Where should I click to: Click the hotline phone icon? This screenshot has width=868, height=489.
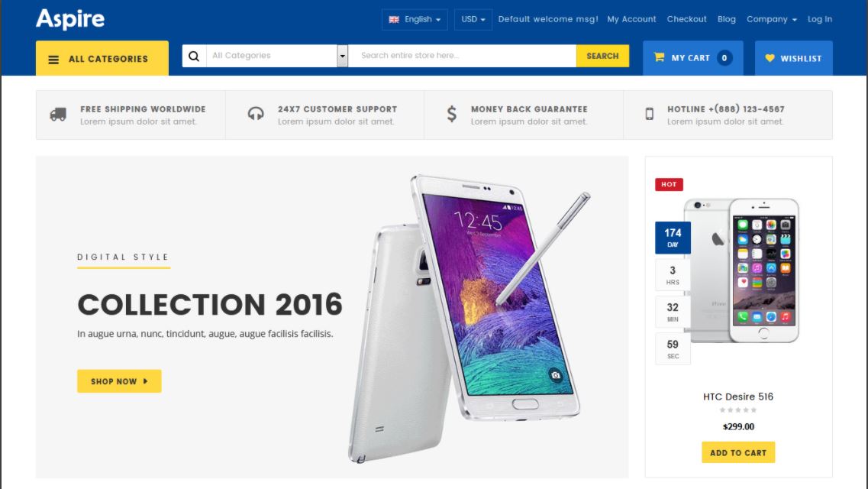click(x=650, y=114)
